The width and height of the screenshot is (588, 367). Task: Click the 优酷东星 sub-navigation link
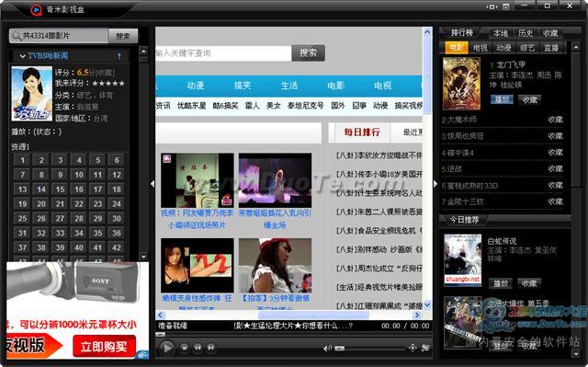pos(192,106)
